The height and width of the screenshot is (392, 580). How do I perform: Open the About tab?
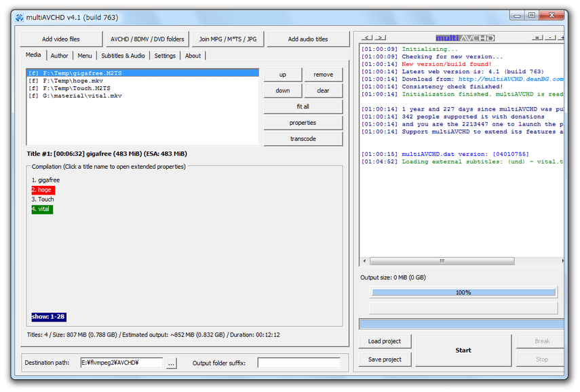(193, 56)
